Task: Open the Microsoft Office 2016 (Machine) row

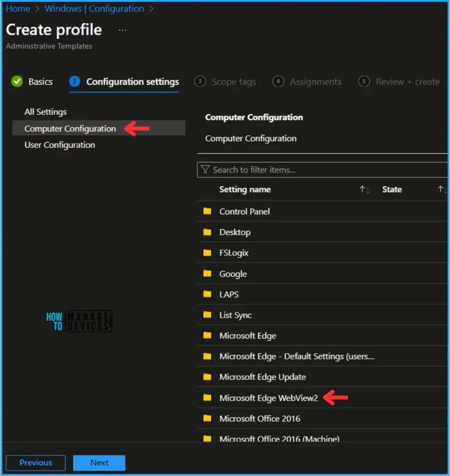Action: click(322, 436)
